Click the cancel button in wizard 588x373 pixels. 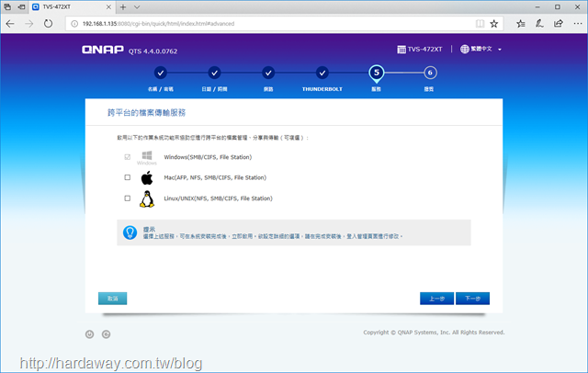[112, 299]
